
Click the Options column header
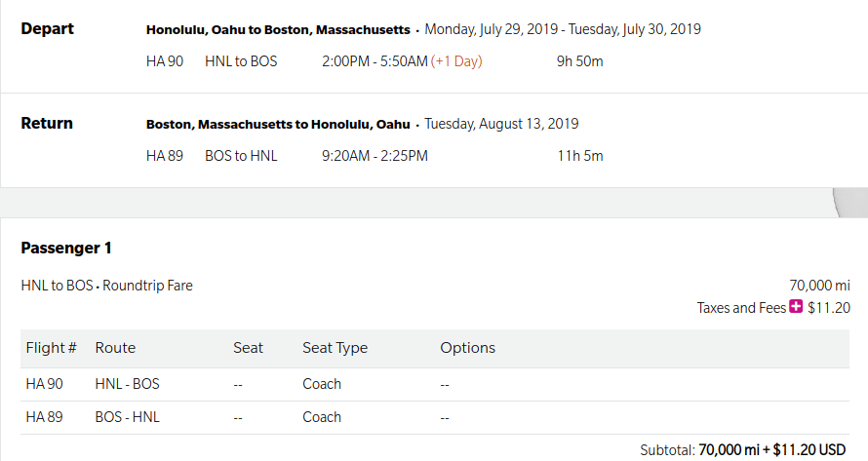click(x=468, y=348)
